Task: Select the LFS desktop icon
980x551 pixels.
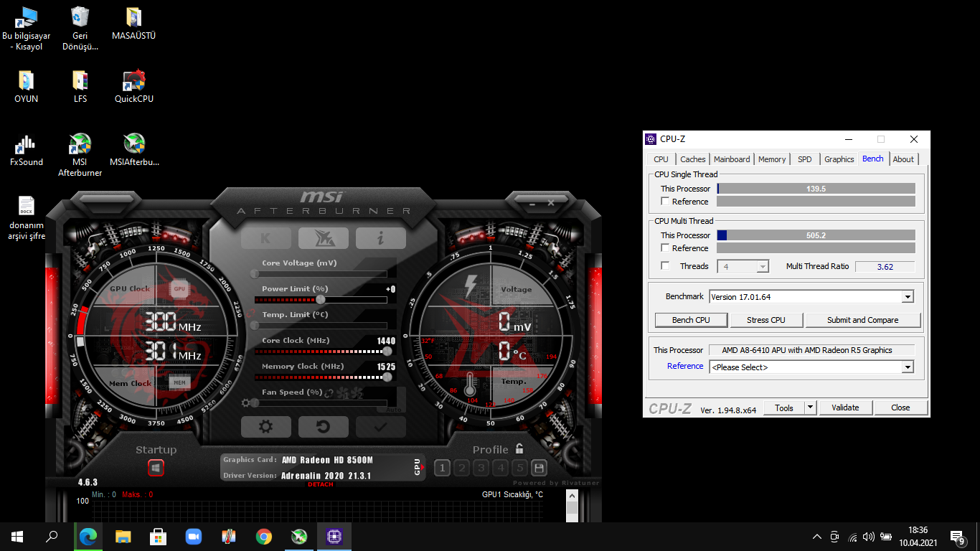Action: click(x=80, y=86)
